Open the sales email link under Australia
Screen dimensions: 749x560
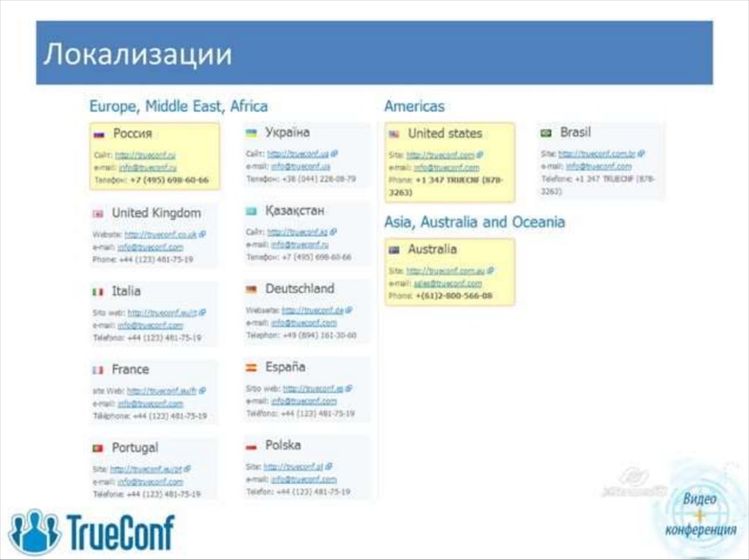448,283
